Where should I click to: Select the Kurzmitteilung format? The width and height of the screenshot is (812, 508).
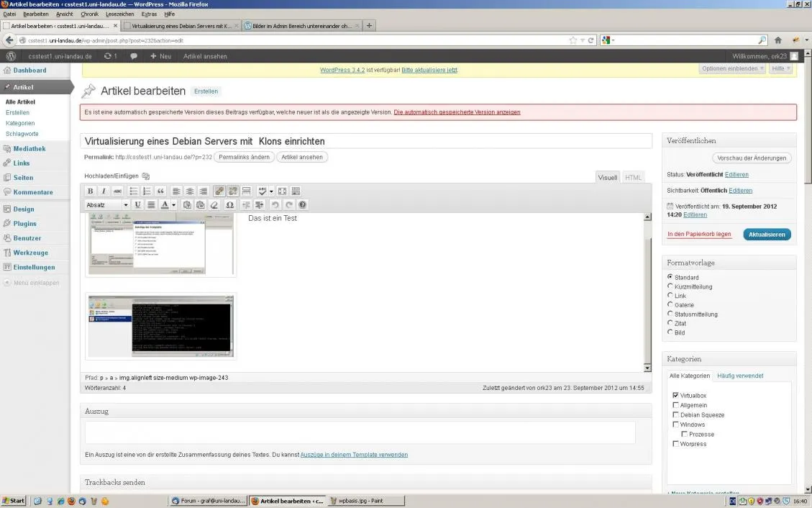click(670, 286)
